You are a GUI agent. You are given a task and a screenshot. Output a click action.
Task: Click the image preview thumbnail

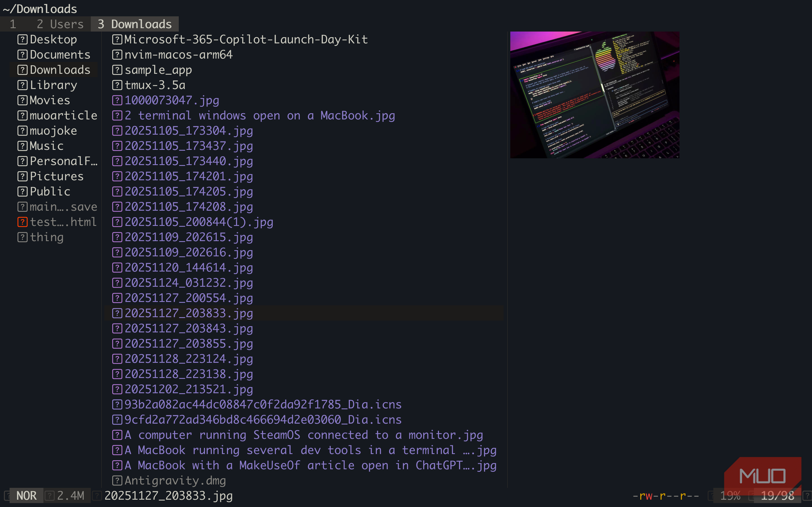595,95
